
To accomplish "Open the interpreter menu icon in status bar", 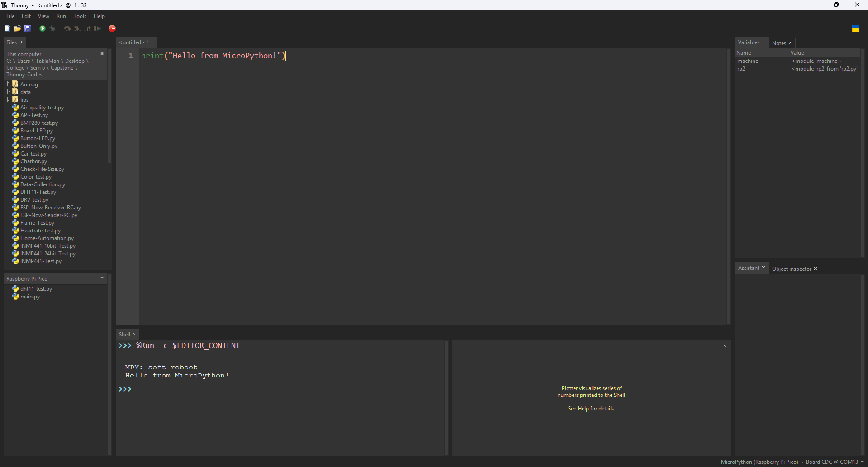I will pyautogui.click(x=863, y=462).
